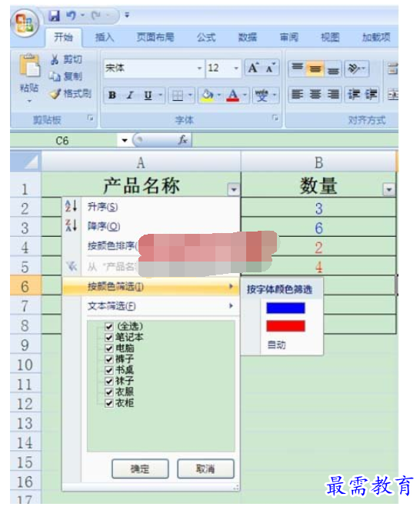Open the Office button menu

pos(25,23)
